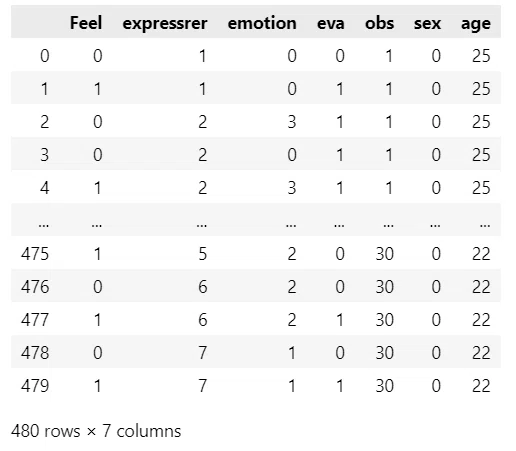This screenshot has width=516, height=451.
Task: Click expressrer value 7 in row 478
Action: tap(203, 353)
